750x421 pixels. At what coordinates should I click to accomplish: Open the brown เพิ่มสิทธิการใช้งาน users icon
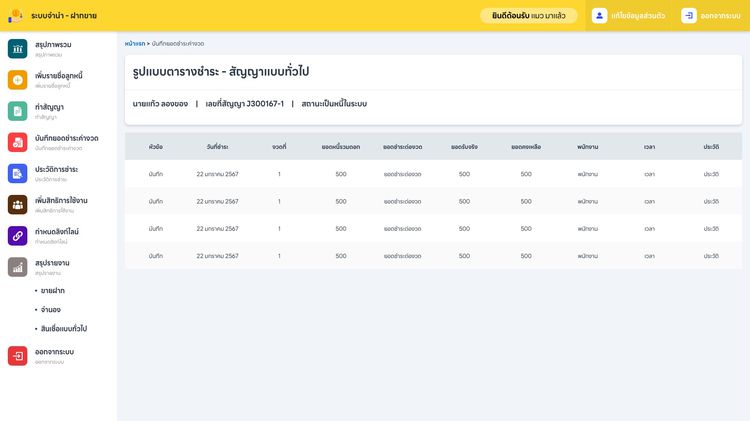tap(17, 204)
